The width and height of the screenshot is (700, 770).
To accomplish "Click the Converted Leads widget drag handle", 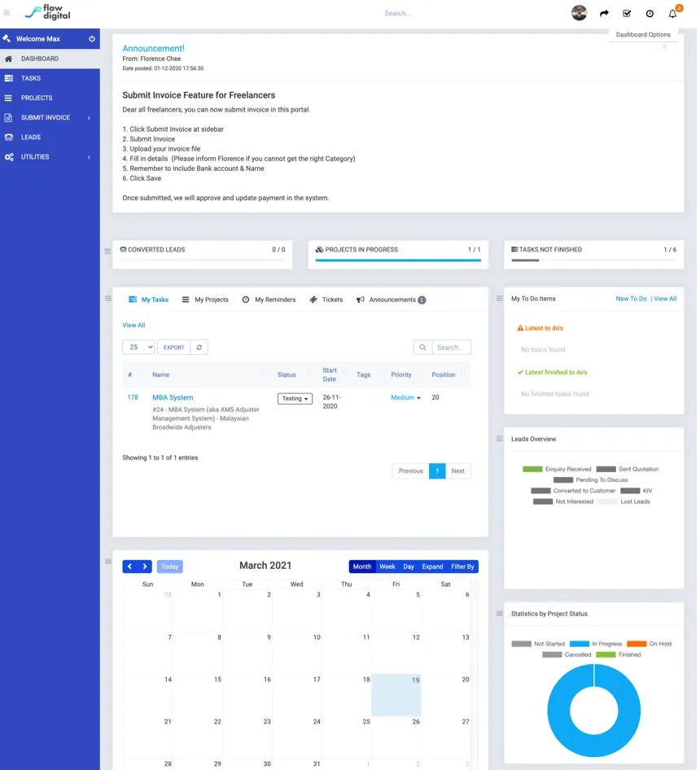I will [x=107, y=251].
